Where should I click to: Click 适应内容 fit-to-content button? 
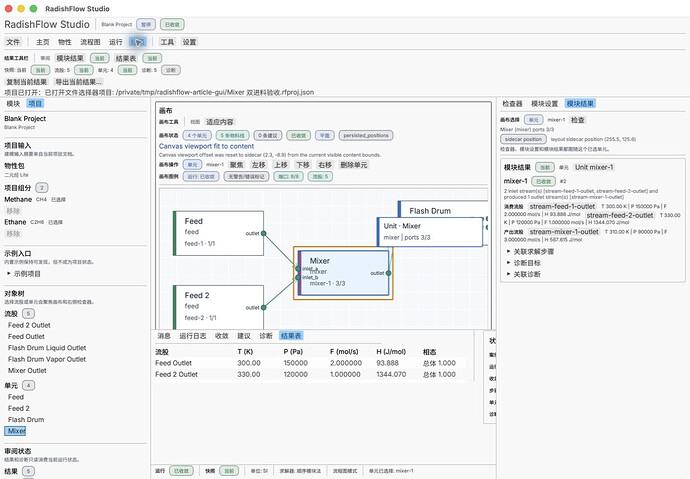pos(220,122)
